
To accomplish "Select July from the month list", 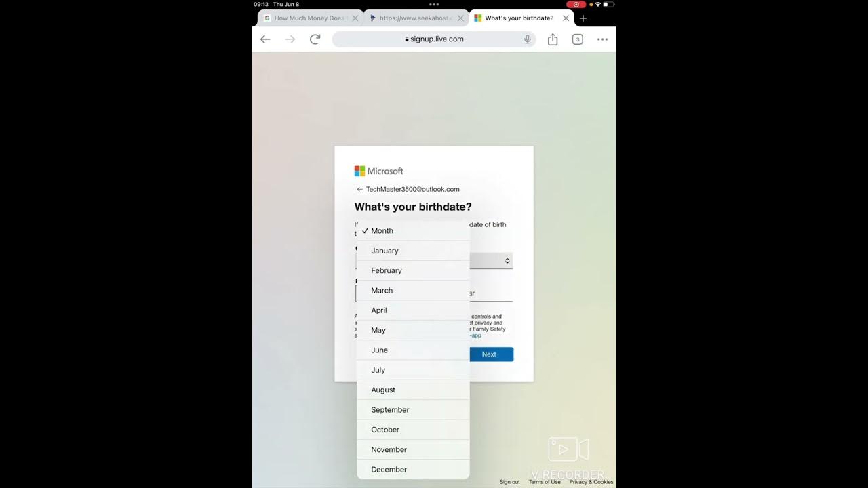I will click(x=413, y=370).
